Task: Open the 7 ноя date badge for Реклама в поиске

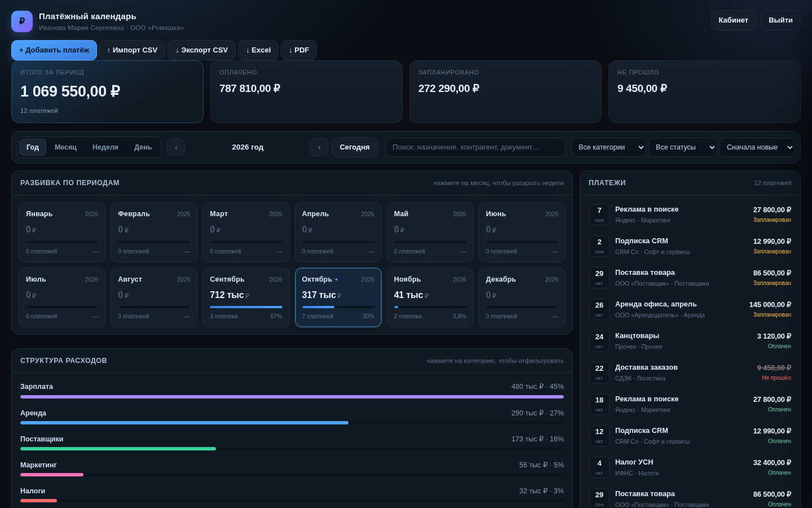Action: click(599, 214)
